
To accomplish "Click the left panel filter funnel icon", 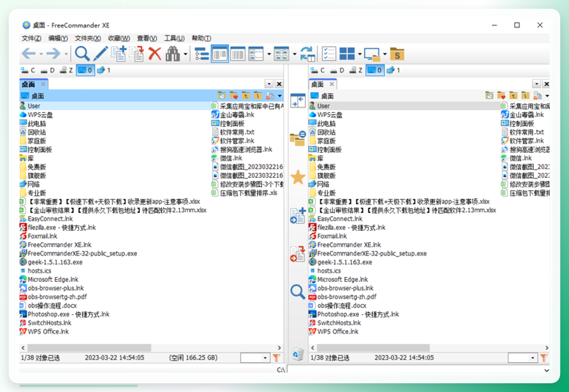I will point(276,358).
